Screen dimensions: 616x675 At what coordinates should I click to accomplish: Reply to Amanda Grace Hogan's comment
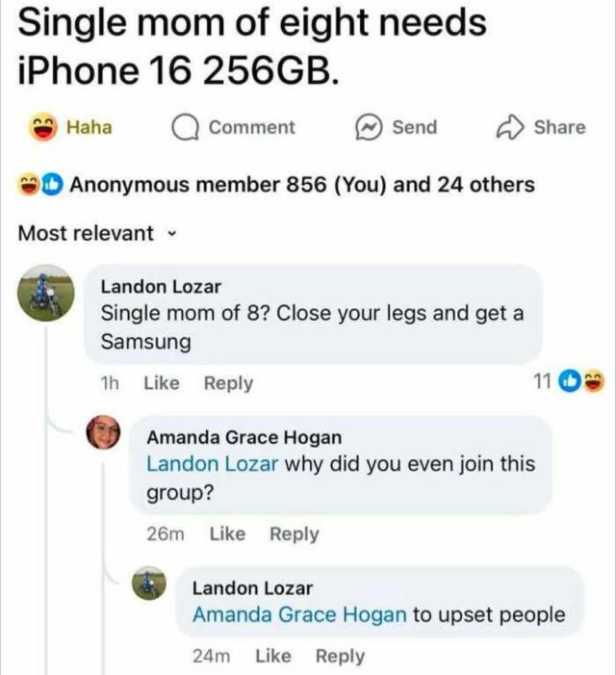295,534
